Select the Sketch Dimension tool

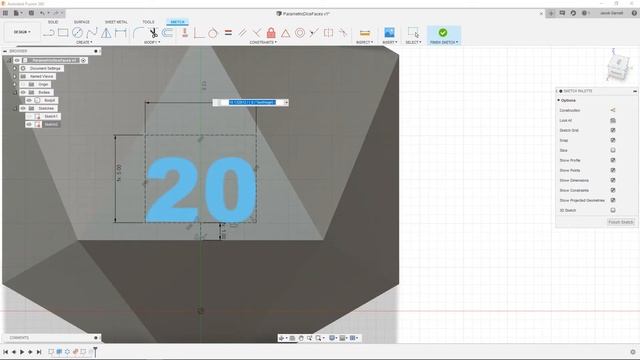pos(120,33)
